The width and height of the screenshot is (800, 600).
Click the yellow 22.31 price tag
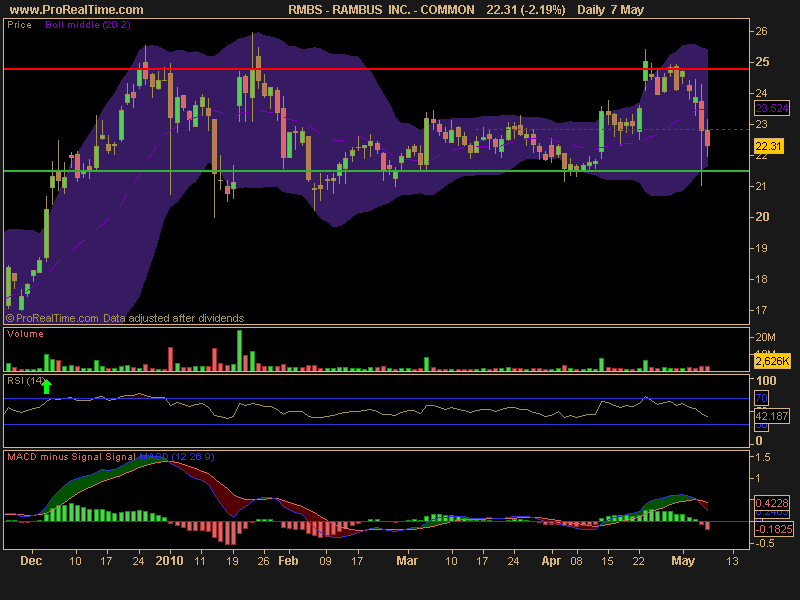(x=768, y=146)
